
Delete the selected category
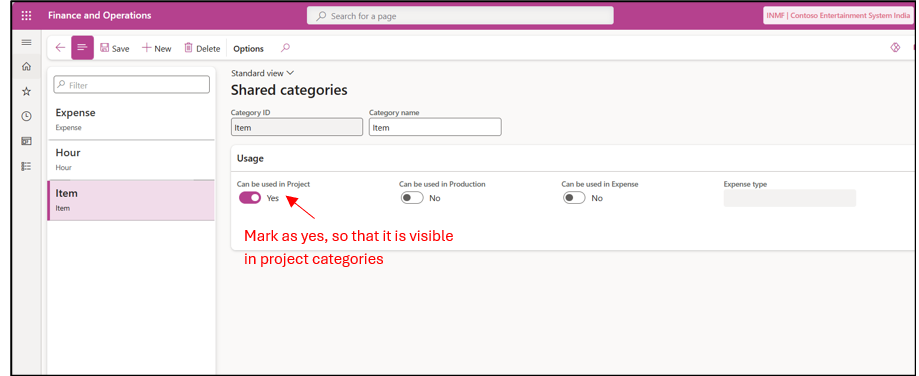[202, 49]
